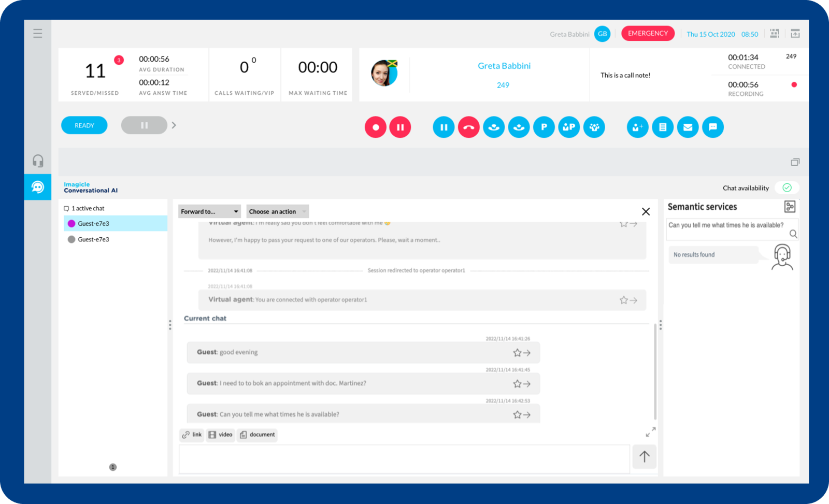Viewport: 829px width, 504px height.
Task: Click the chat message input field
Action: (404, 458)
